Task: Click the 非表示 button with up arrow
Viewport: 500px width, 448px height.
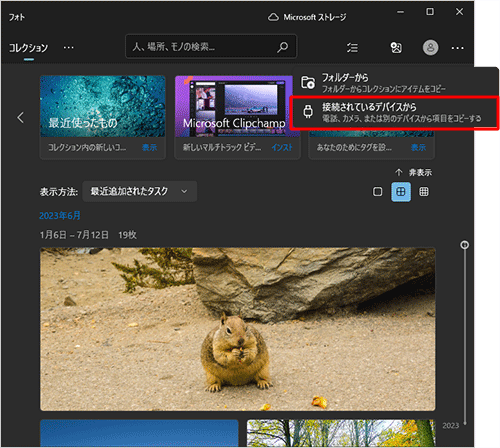Action: tap(413, 172)
